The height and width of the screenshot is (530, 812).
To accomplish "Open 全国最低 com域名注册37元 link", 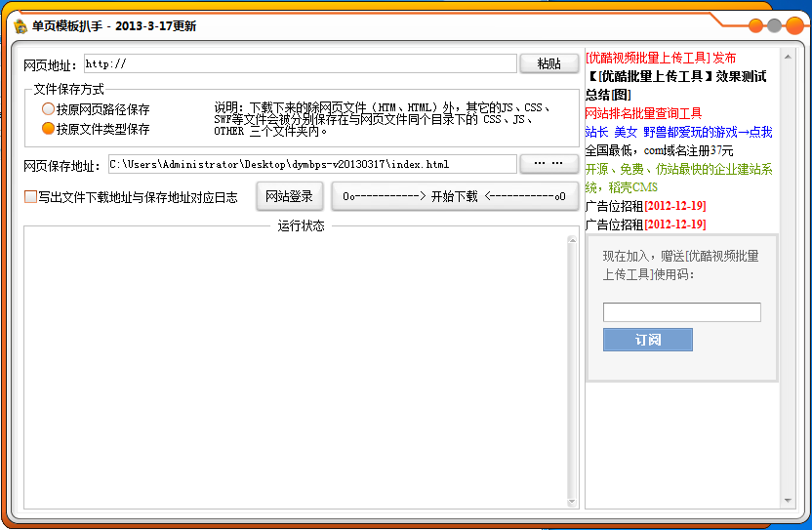I will (x=659, y=150).
